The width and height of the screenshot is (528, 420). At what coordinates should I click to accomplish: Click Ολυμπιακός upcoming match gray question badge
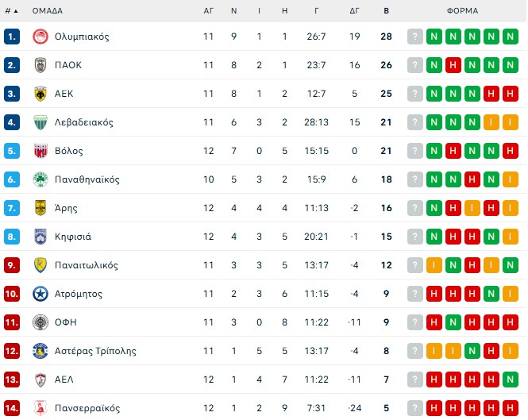point(415,37)
